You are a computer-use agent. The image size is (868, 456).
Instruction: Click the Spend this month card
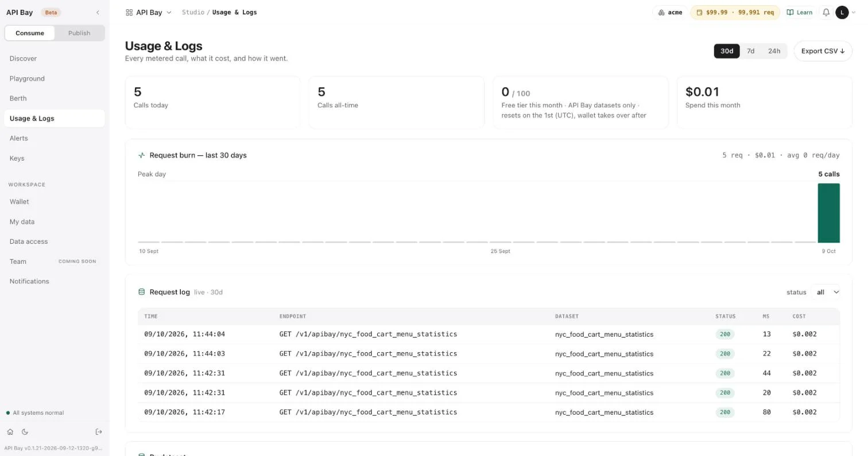point(764,103)
